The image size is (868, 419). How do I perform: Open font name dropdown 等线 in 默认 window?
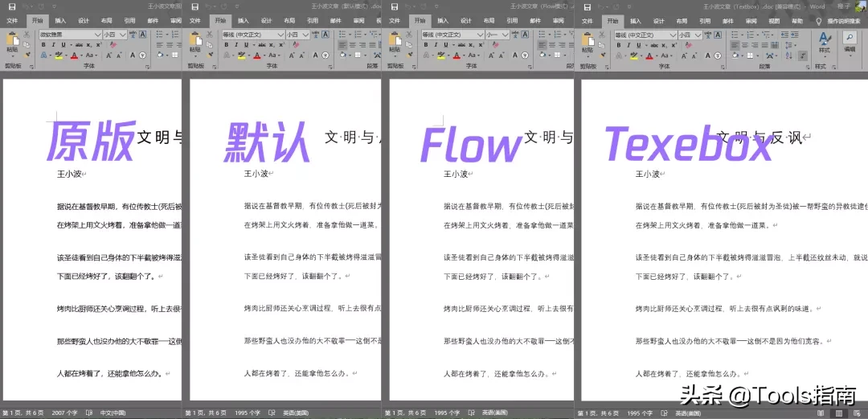coord(280,35)
